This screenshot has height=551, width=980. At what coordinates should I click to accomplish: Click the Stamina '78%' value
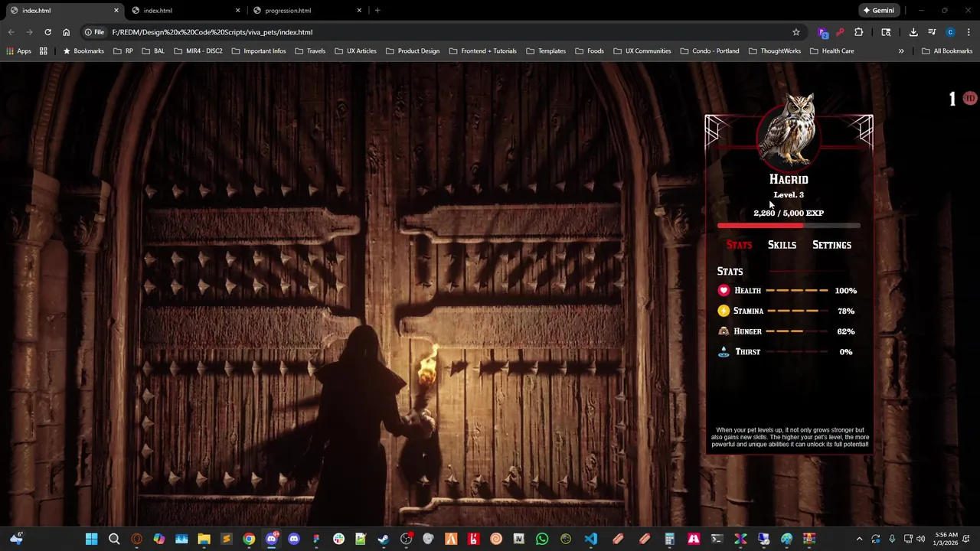click(845, 311)
